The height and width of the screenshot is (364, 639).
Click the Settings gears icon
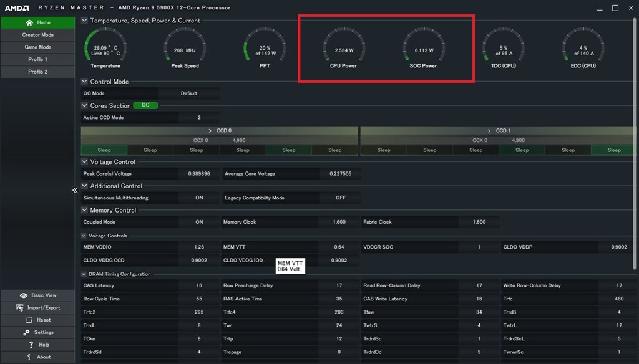26,333
